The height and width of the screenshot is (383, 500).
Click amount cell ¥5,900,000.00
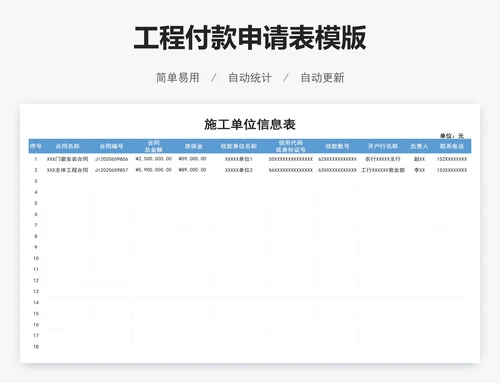click(154, 170)
